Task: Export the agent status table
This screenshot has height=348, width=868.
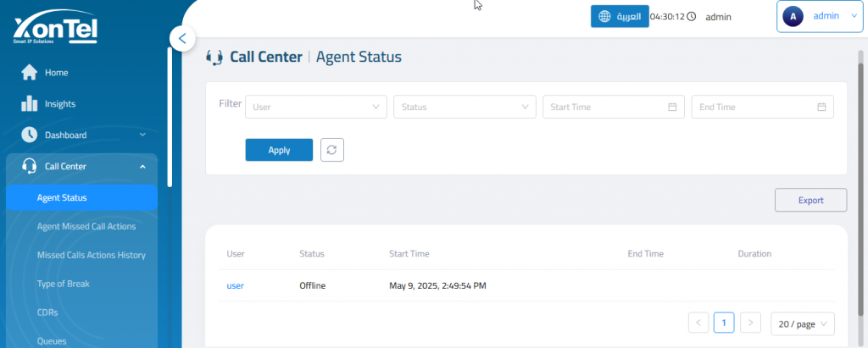Action: [810, 201]
